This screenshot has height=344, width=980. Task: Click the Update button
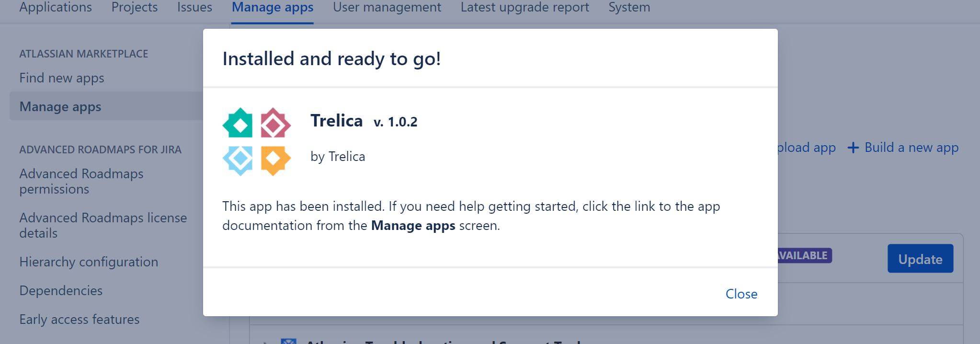(920, 259)
